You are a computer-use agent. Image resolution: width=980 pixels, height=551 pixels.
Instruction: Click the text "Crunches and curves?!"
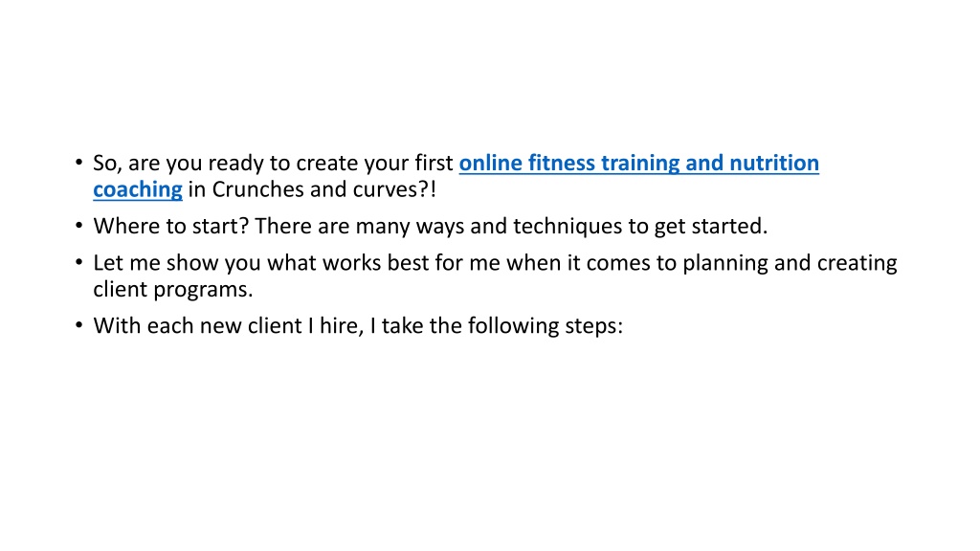[x=323, y=189]
